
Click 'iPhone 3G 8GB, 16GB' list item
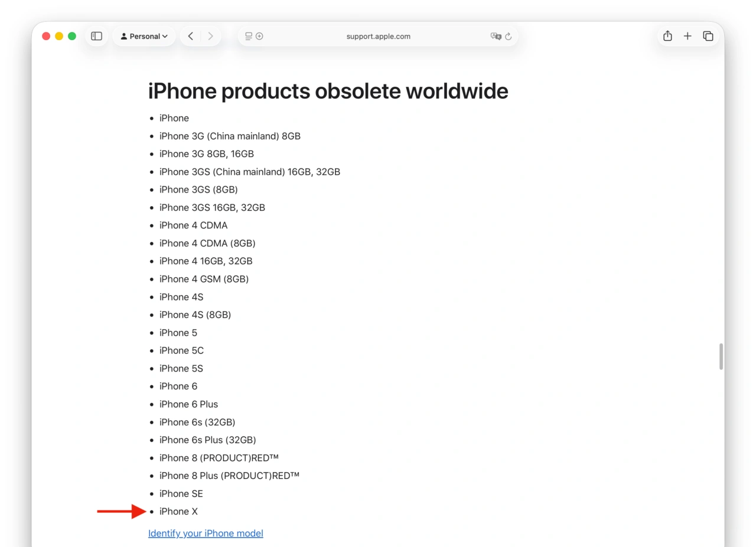click(207, 154)
